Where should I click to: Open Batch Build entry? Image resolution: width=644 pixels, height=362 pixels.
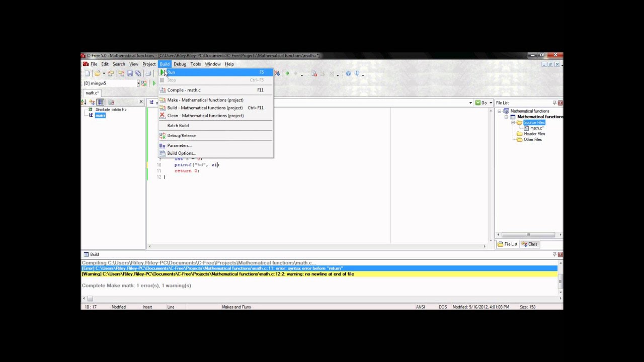216,126
